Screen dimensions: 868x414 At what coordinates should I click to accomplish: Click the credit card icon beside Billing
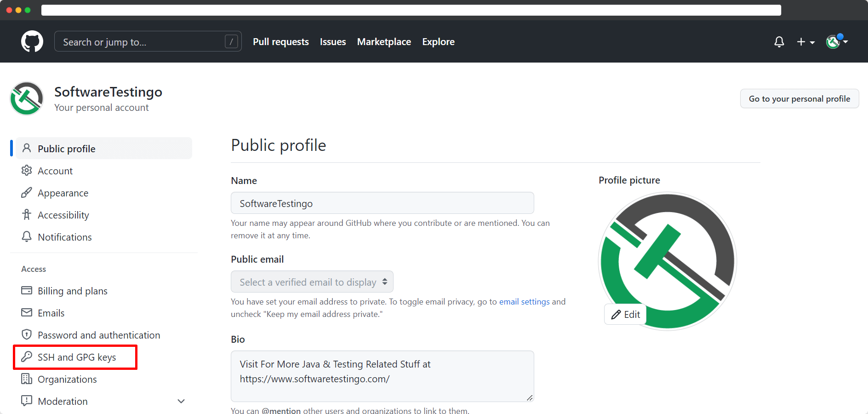tap(27, 290)
